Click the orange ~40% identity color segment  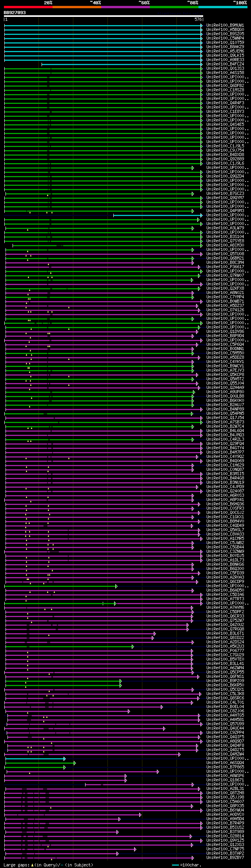pyautogui.click(x=77, y=7)
